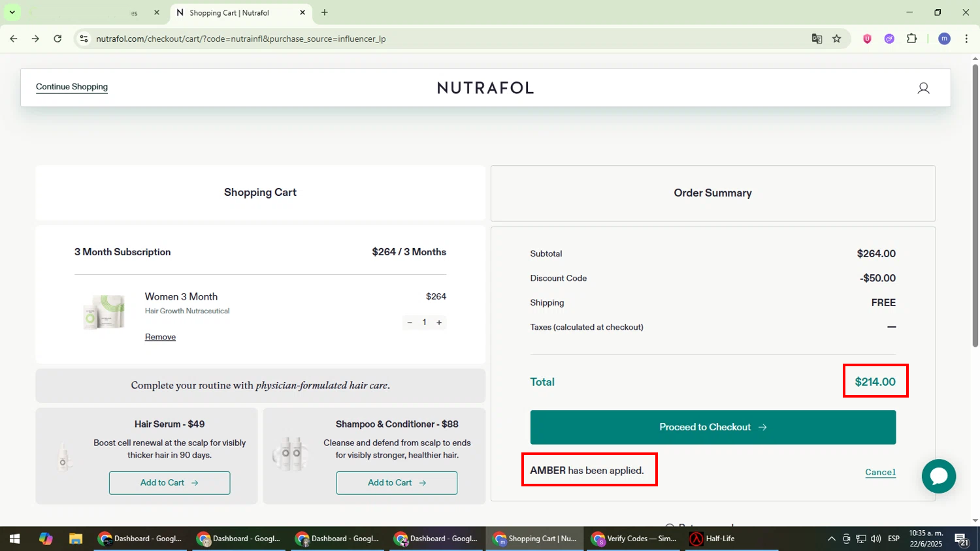Open the live chat bubble
Image resolution: width=980 pixels, height=551 pixels.
pyautogui.click(x=939, y=476)
